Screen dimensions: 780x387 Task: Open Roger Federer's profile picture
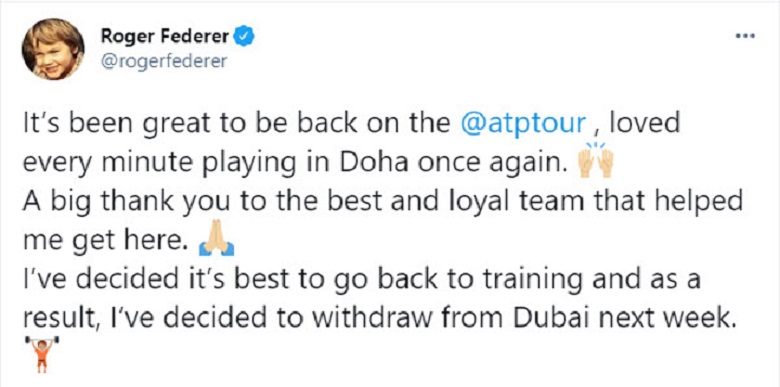click(53, 49)
